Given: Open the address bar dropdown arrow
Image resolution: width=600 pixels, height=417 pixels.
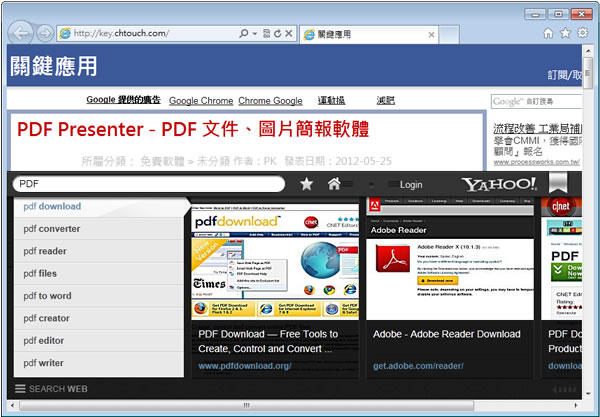Looking at the screenshot, I should pos(254,34).
